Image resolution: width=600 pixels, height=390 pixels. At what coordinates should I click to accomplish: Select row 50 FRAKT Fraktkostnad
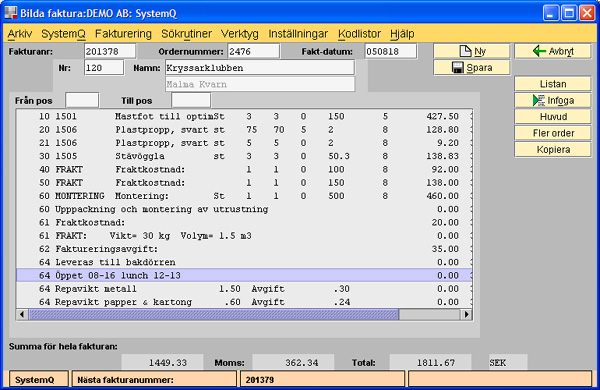(244, 183)
